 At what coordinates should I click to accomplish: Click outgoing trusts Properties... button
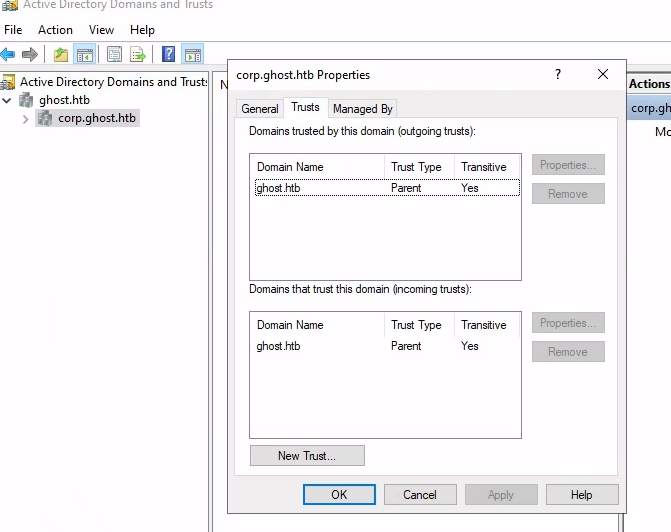568,165
